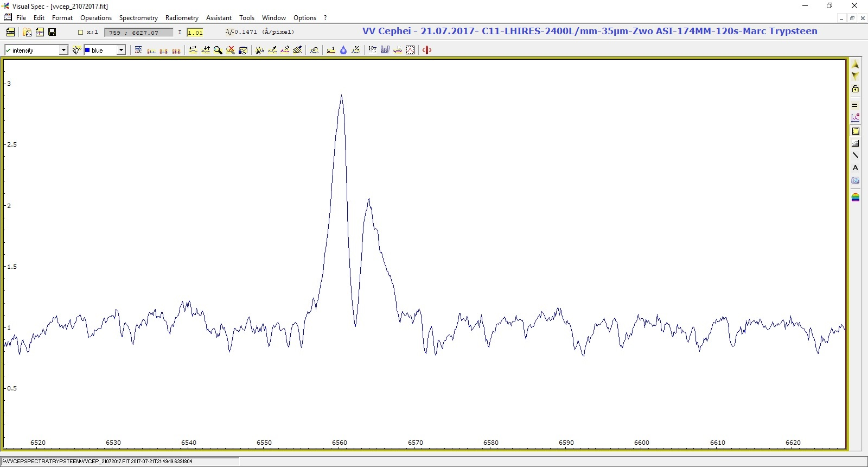Toggle the x;1 checkbox

(x=81, y=32)
